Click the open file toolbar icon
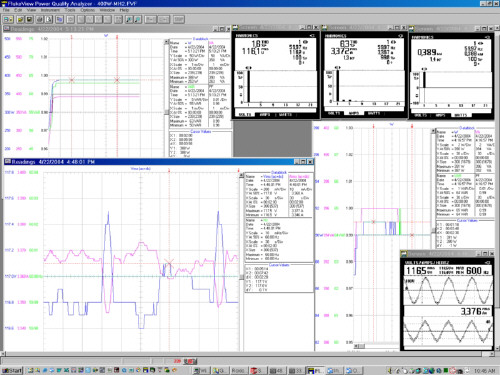This screenshot has width=500, height=375. click(x=20, y=20)
